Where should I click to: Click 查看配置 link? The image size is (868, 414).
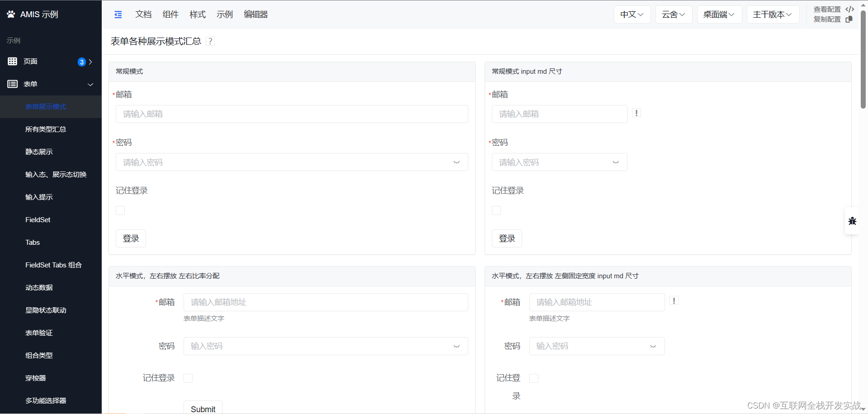tap(827, 9)
